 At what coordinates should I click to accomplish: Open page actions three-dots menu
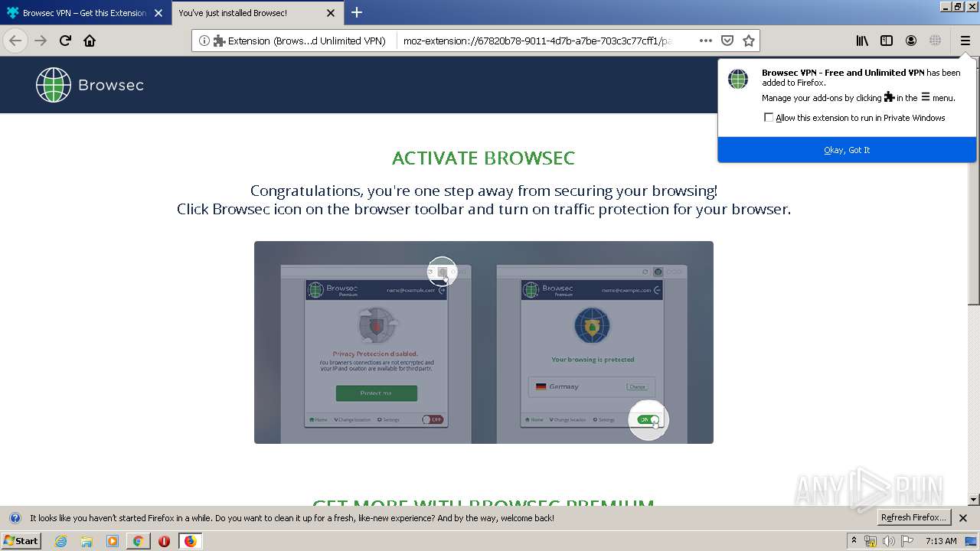point(706,41)
